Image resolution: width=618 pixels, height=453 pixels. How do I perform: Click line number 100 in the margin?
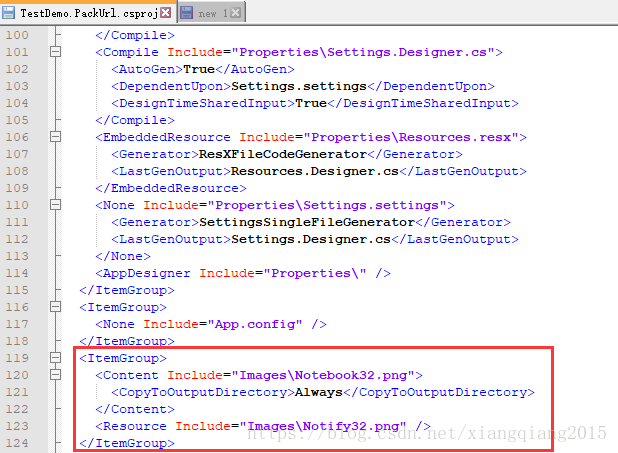(17, 35)
